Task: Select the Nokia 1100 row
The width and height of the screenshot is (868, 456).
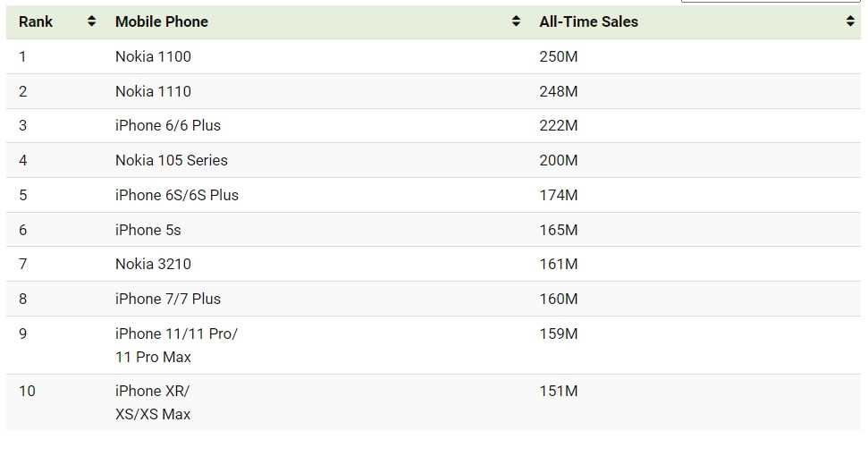Action: click(434, 56)
